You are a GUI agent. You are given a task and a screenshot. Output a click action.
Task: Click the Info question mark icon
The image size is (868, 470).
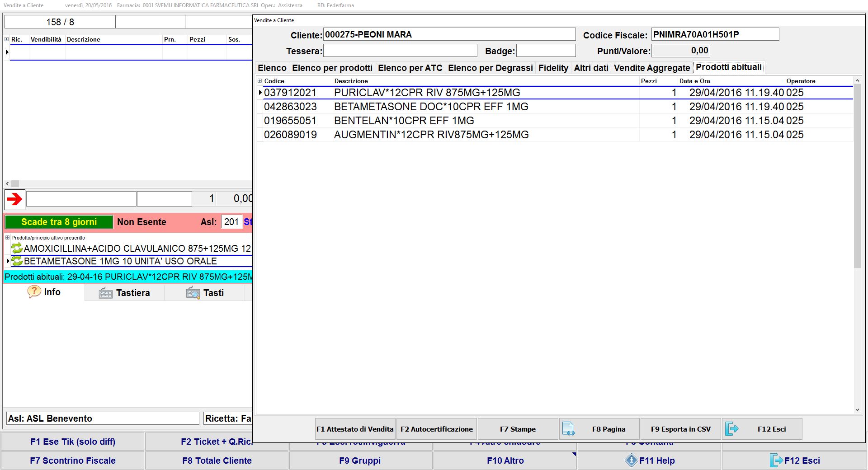point(34,292)
